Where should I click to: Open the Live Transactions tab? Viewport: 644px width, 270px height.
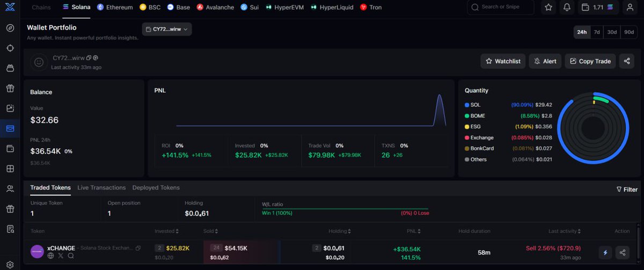pyautogui.click(x=101, y=188)
